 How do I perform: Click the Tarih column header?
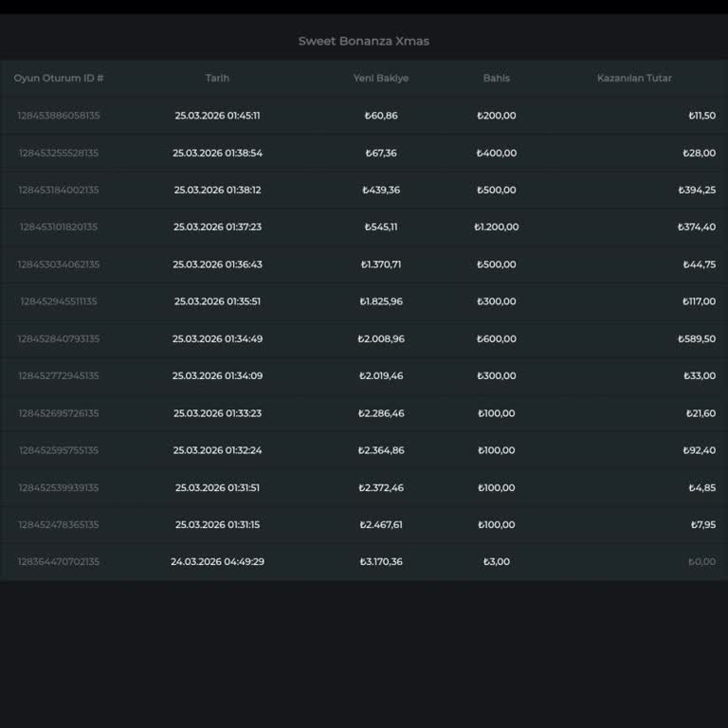(217, 78)
